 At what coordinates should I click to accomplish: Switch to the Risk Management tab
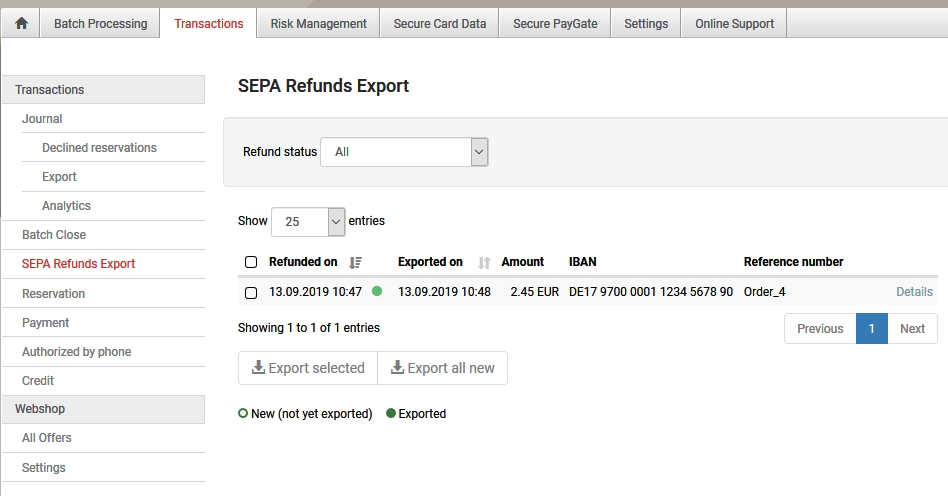pos(318,23)
